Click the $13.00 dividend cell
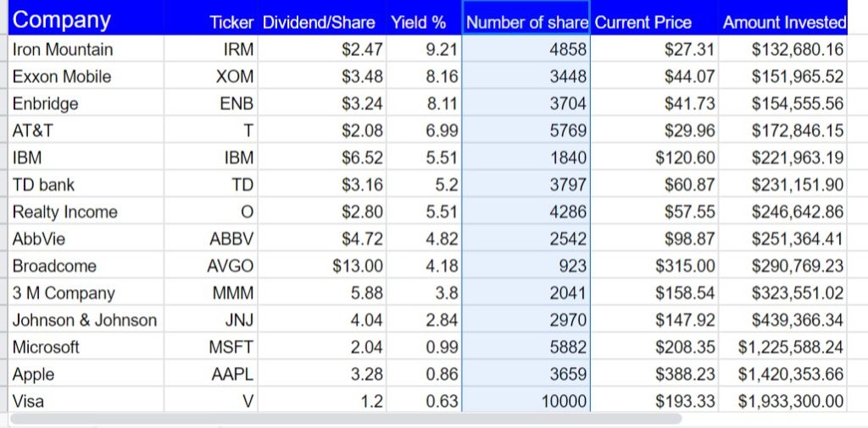This screenshot has height=428, width=868. pos(321,266)
